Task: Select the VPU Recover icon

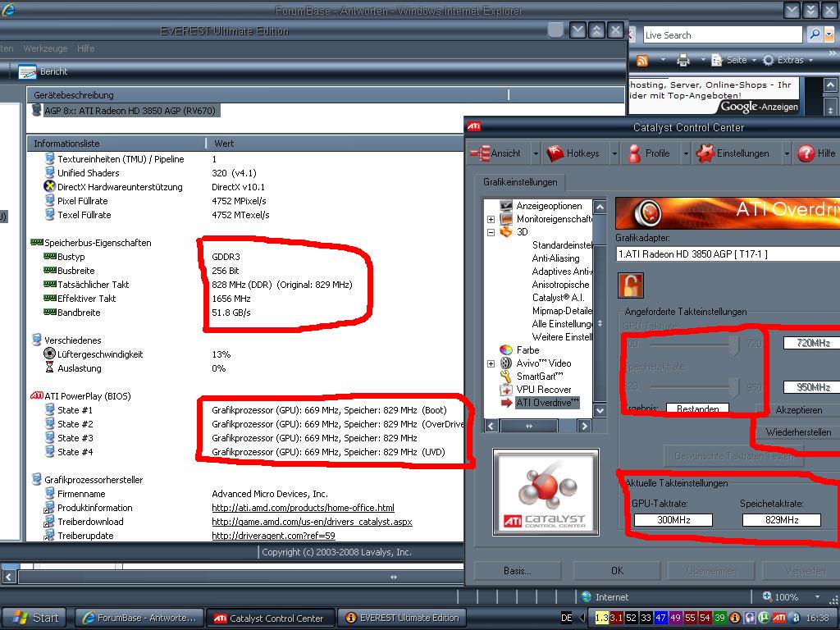Action: point(506,390)
